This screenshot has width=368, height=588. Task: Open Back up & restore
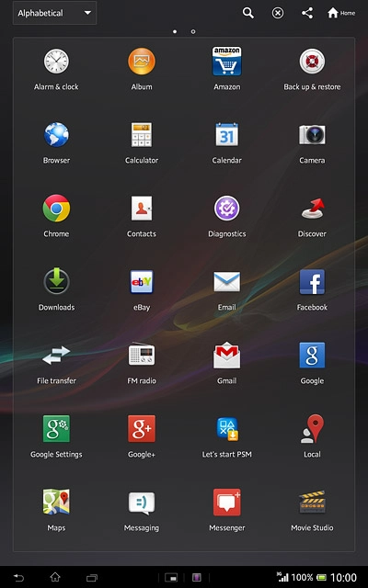[x=312, y=62]
